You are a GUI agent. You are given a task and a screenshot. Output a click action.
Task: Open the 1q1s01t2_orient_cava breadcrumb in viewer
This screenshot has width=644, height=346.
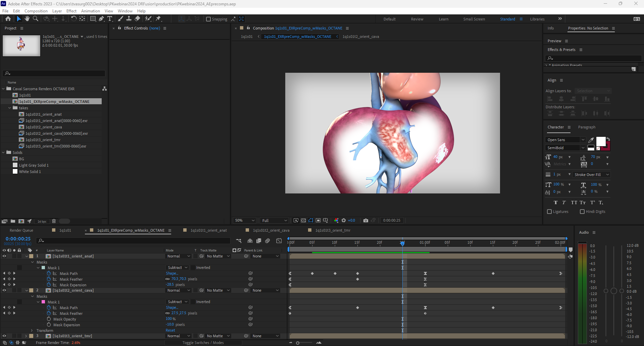[361, 37]
